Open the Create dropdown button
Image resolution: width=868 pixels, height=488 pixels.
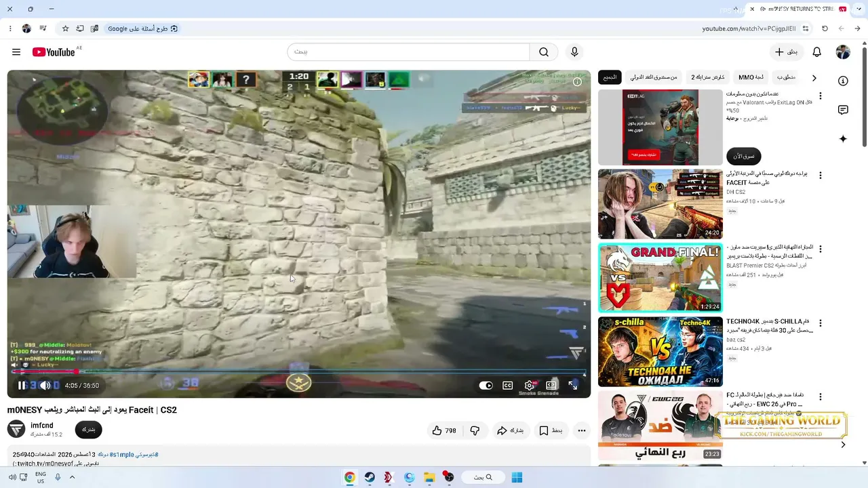pyautogui.click(x=787, y=52)
